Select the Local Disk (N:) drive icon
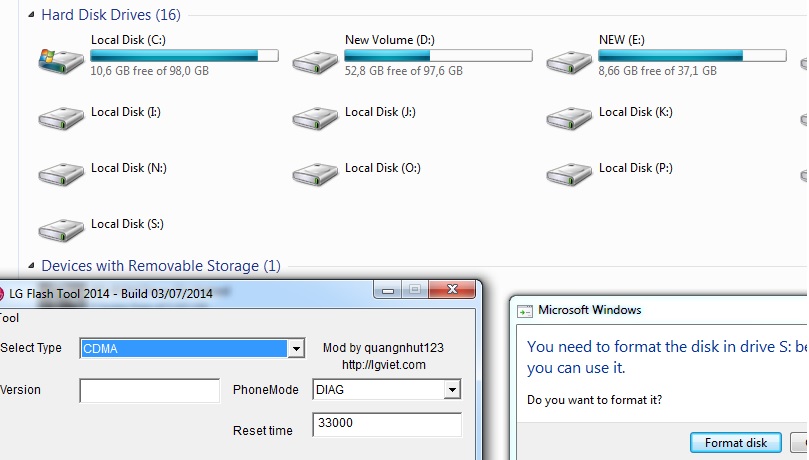 (61, 174)
